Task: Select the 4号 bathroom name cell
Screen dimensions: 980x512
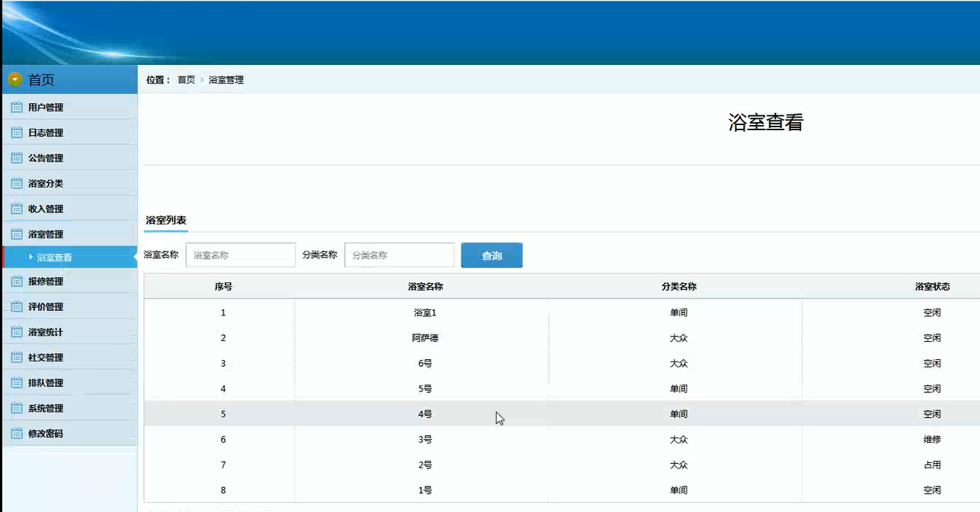Action: coord(425,414)
